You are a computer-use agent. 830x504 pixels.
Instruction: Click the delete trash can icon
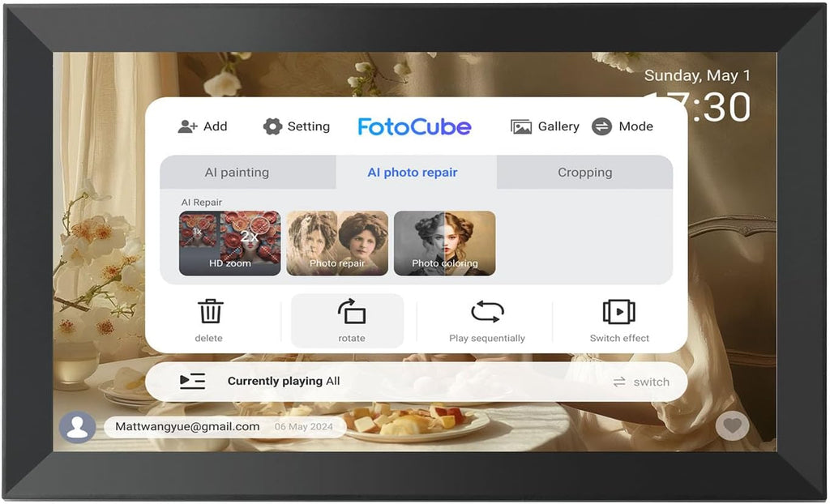coord(210,311)
